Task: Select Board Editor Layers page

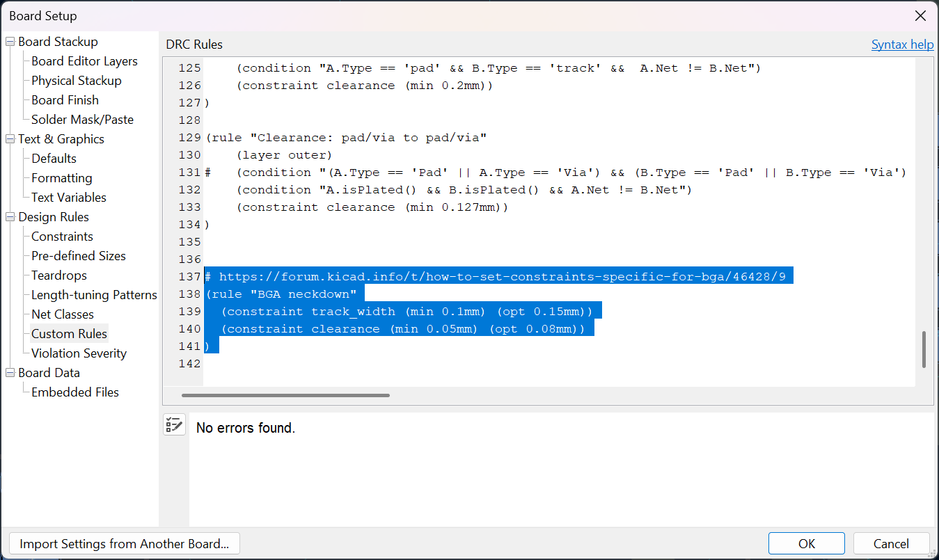Action: point(84,61)
